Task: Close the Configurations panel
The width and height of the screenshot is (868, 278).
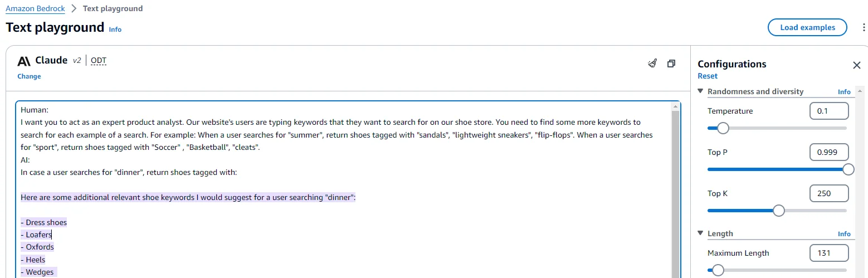Action: (x=857, y=65)
